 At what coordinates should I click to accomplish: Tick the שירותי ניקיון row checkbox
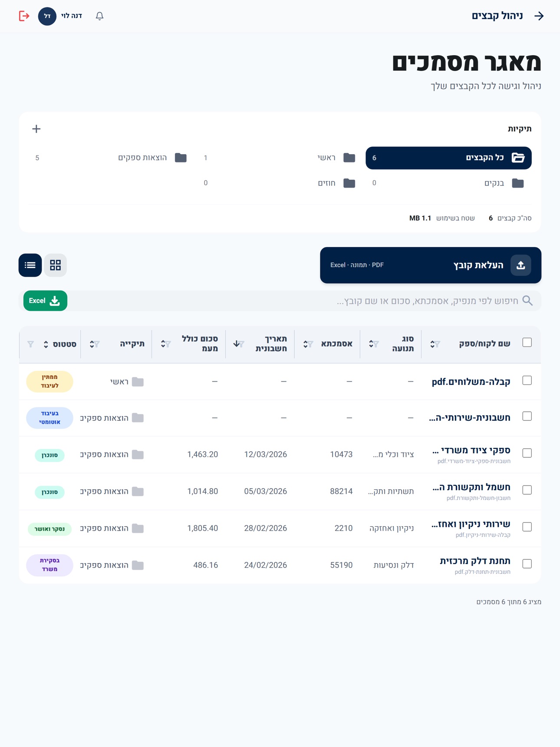click(527, 527)
